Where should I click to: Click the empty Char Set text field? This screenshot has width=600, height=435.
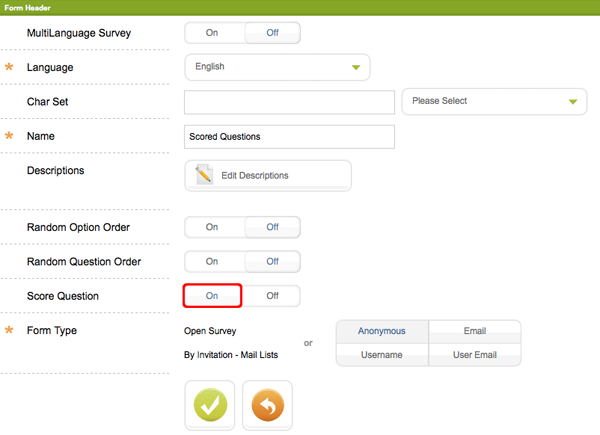pos(289,102)
